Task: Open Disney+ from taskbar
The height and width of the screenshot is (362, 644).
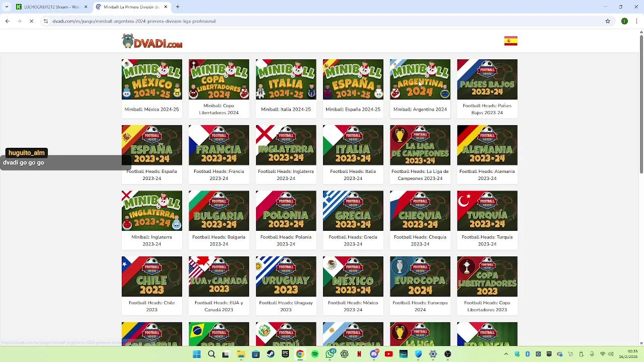Action: pyautogui.click(x=404, y=354)
